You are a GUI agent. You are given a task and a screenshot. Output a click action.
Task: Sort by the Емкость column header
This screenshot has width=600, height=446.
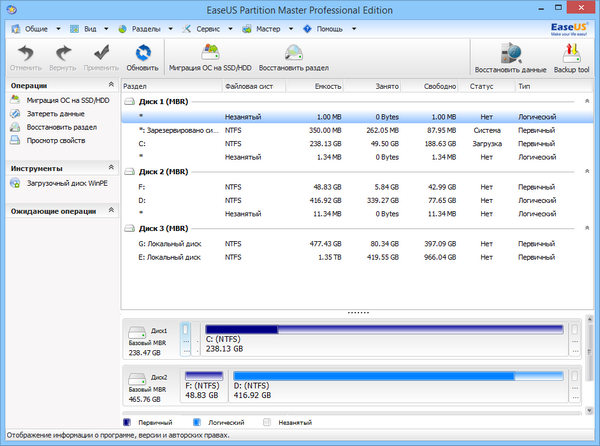tap(314, 86)
